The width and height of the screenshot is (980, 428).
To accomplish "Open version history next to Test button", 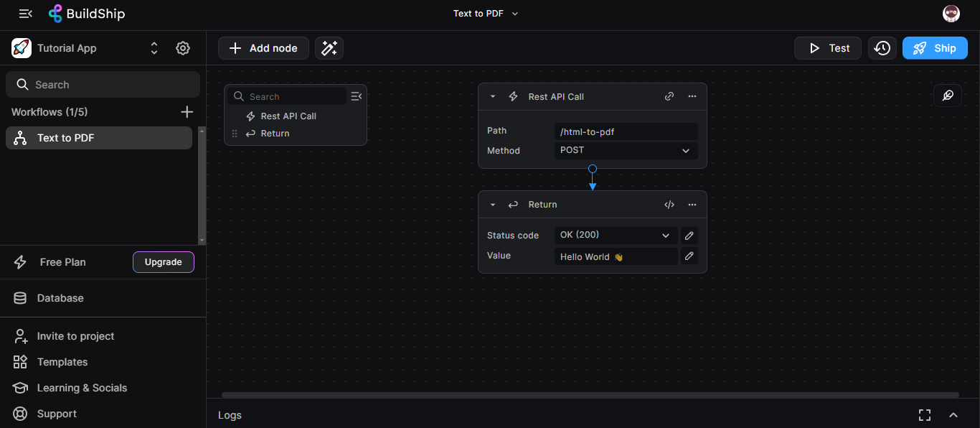I will 882,48.
